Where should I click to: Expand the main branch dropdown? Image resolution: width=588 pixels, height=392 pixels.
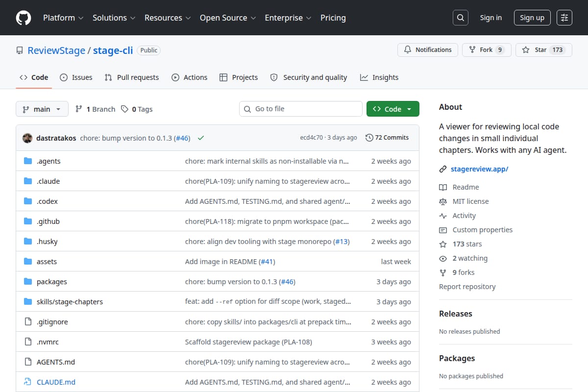[42, 109]
